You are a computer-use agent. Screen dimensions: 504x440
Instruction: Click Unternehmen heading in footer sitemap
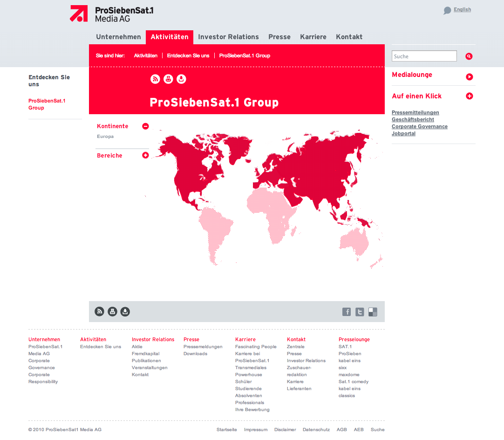coord(44,339)
